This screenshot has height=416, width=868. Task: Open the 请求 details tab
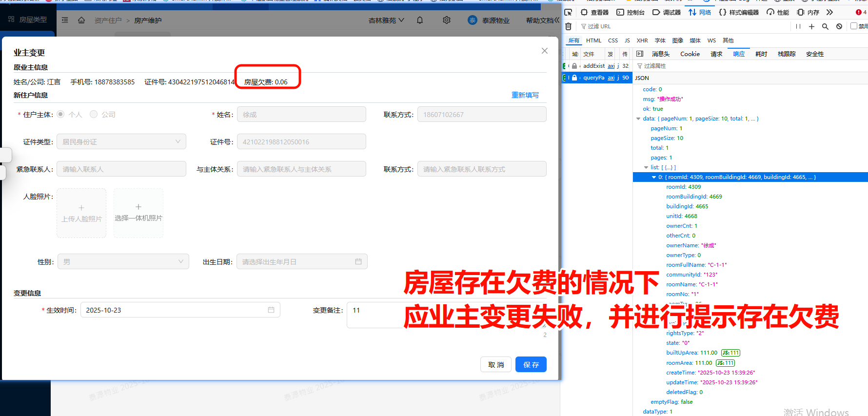coord(716,54)
